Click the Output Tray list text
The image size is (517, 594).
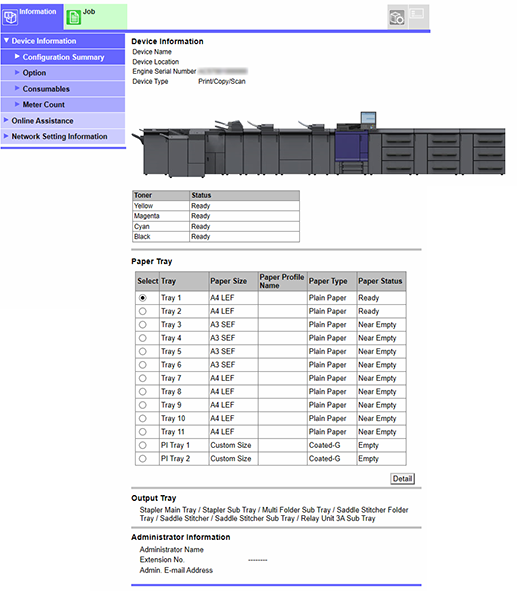274,514
